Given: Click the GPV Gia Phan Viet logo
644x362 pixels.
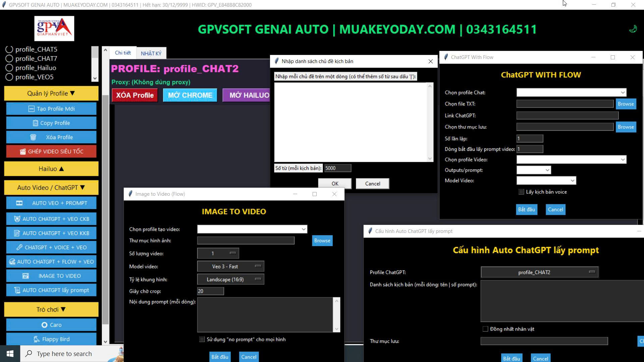Looking at the screenshot, I should coord(54,28).
